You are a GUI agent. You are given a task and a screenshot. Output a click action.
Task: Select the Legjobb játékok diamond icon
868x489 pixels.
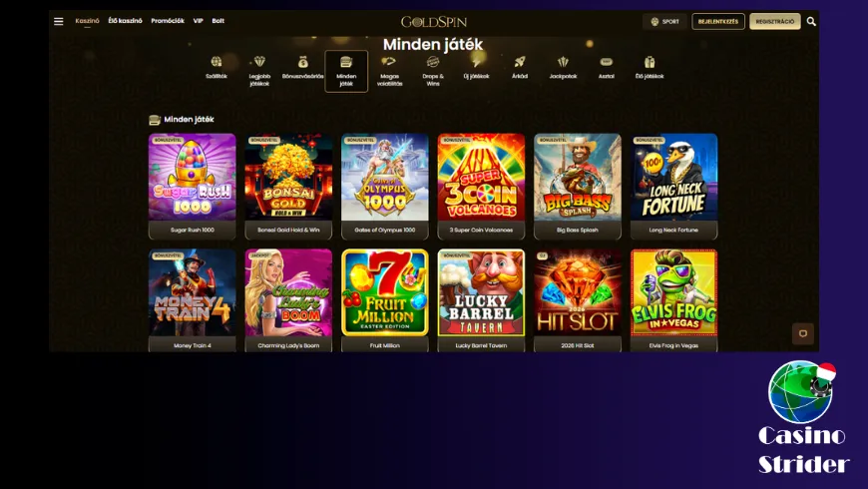click(259, 62)
